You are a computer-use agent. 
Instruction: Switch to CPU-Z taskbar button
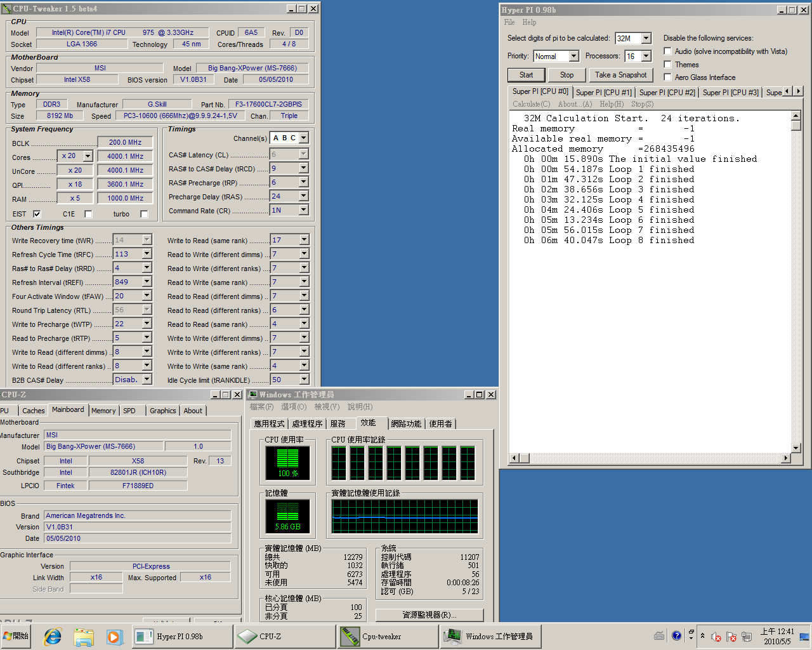point(285,636)
